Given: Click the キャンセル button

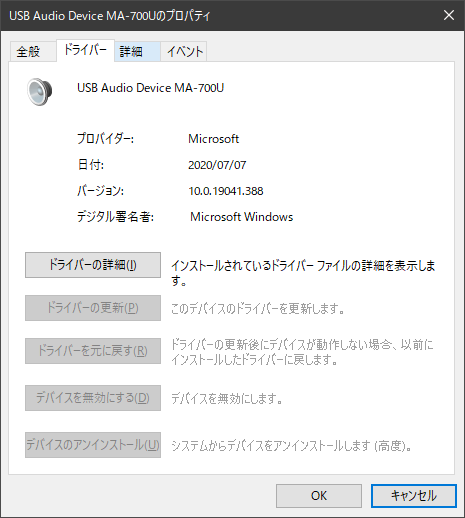Looking at the screenshot, I should click(414, 496).
